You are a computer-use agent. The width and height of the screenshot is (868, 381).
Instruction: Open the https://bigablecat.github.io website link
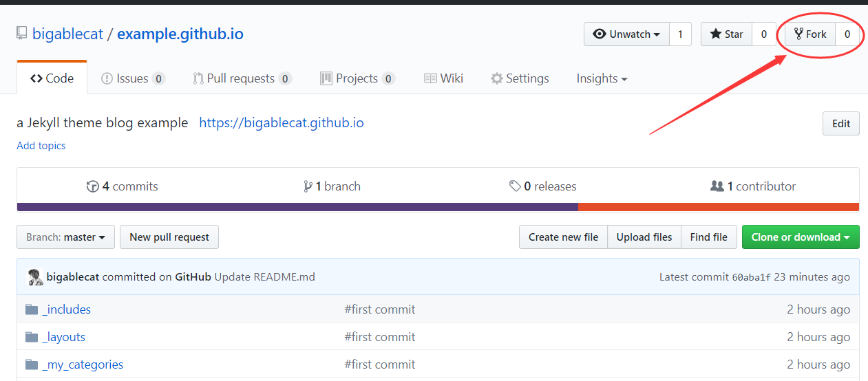[282, 123]
